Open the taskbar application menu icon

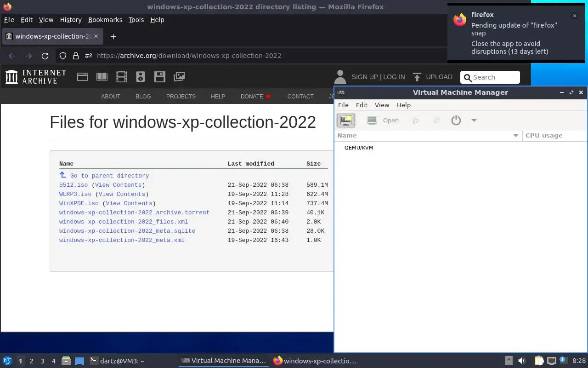(x=7, y=361)
